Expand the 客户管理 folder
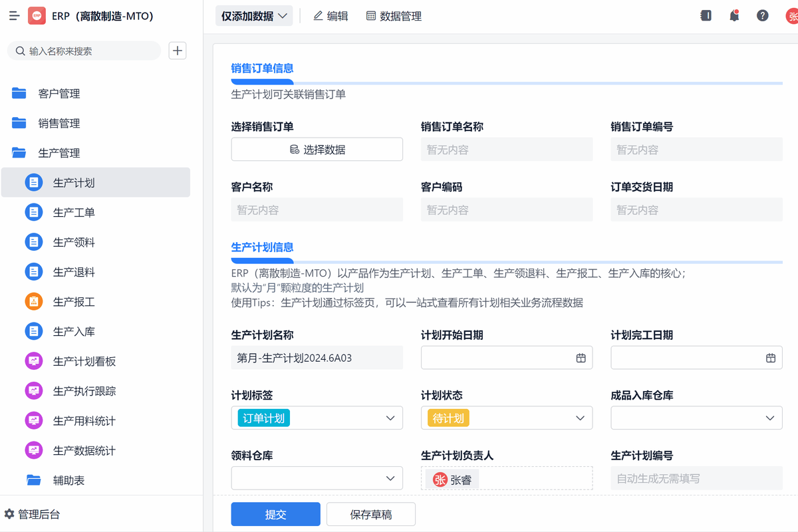Viewport: 798px width, 532px height. click(x=59, y=94)
